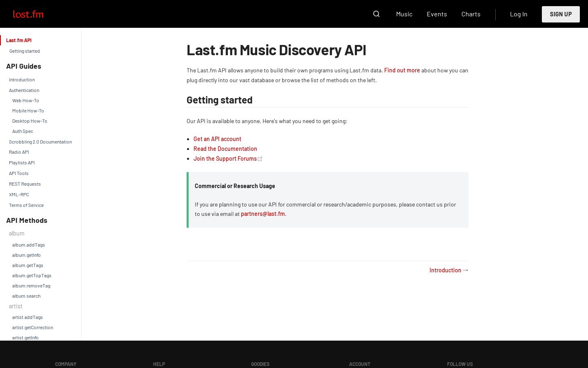Open API Tools in sidebar

(x=19, y=173)
